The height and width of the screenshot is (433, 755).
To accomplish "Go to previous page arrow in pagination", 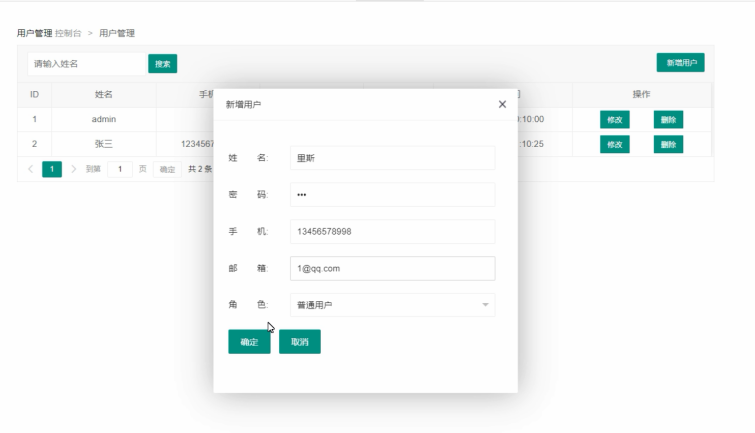I will click(31, 169).
